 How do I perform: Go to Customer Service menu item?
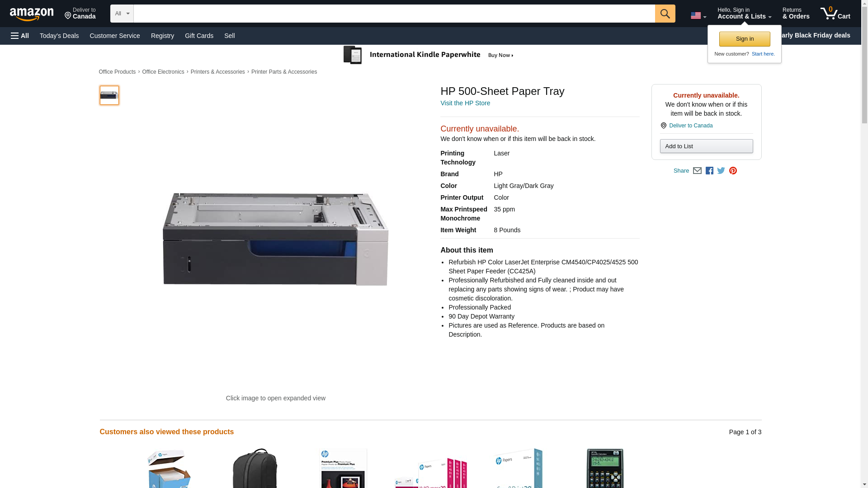tap(115, 36)
